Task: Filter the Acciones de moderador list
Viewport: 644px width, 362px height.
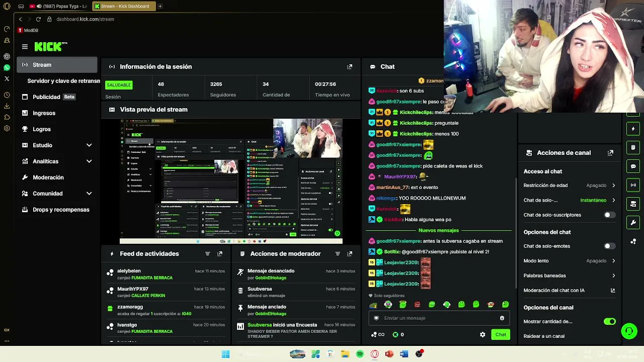Action: pos(338,254)
